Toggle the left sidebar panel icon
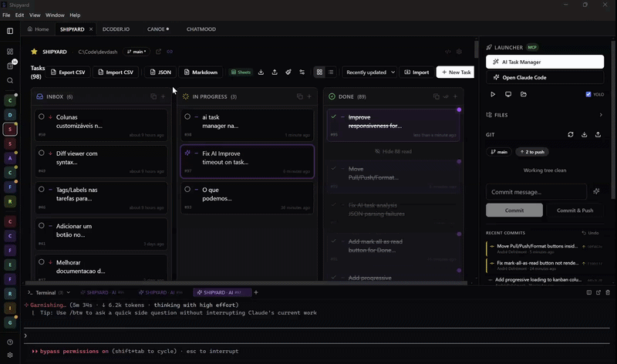 pos(10,31)
